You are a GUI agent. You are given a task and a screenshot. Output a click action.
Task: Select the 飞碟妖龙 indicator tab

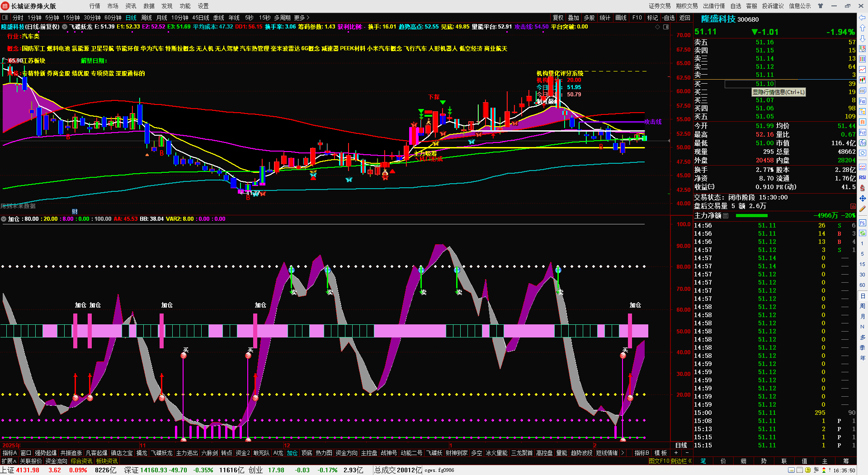[162, 453]
